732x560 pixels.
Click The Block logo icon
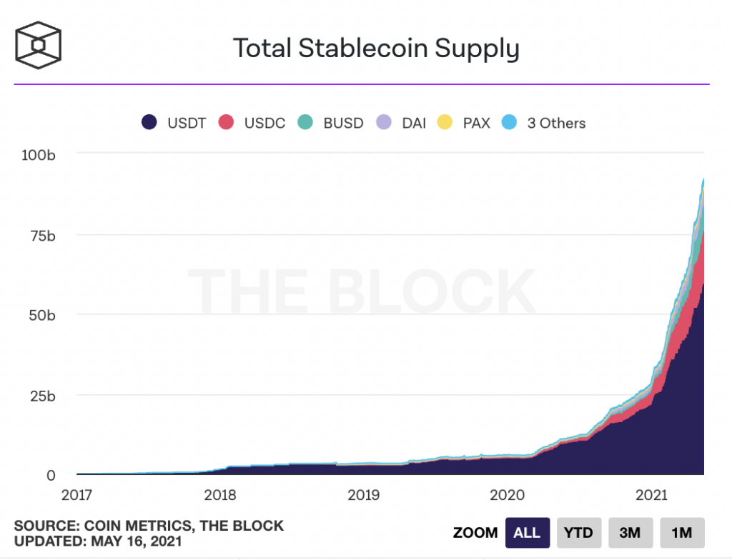[37, 44]
